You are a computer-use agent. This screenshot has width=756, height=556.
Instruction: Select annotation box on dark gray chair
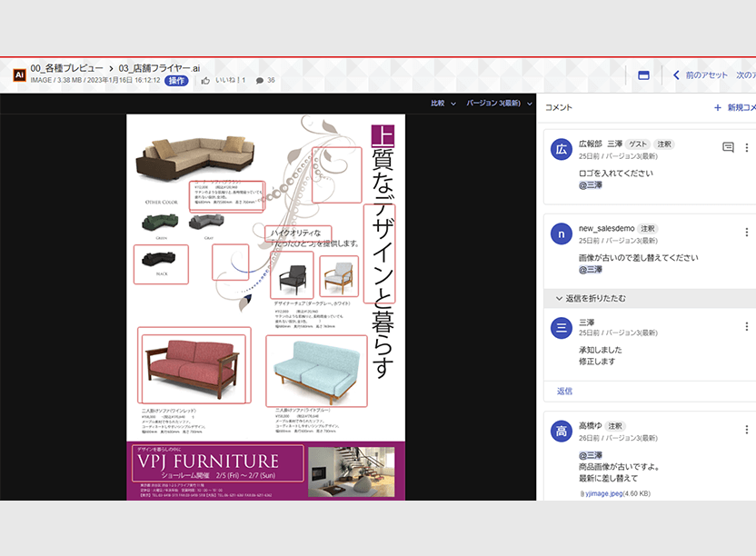pos(292,275)
